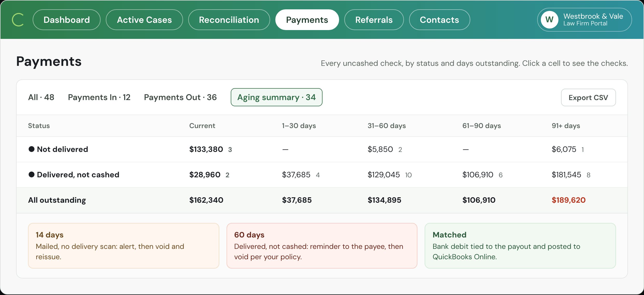The width and height of the screenshot is (644, 295).
Task: Open Delivered, not cashed $37,685 cell
Action: (301, 175)
